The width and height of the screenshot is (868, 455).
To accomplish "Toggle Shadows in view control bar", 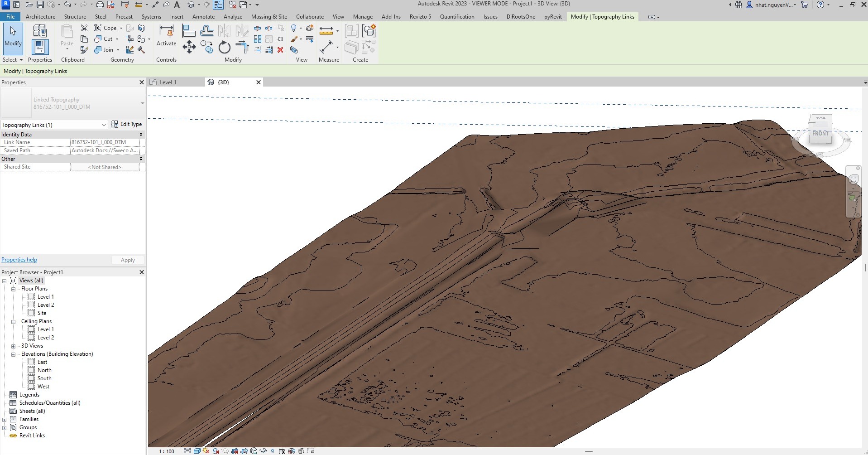I will [216, 451].
